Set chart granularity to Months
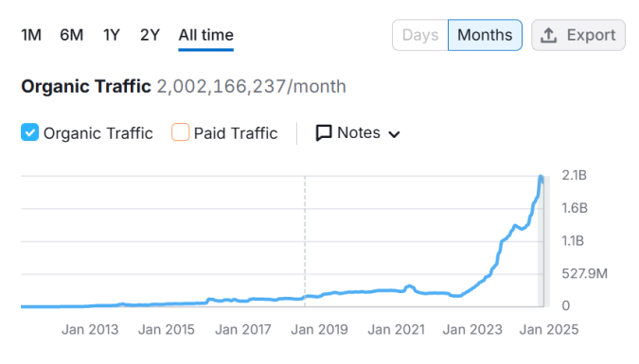The width and height of the screenshot is (639, 364). point(485,35)
